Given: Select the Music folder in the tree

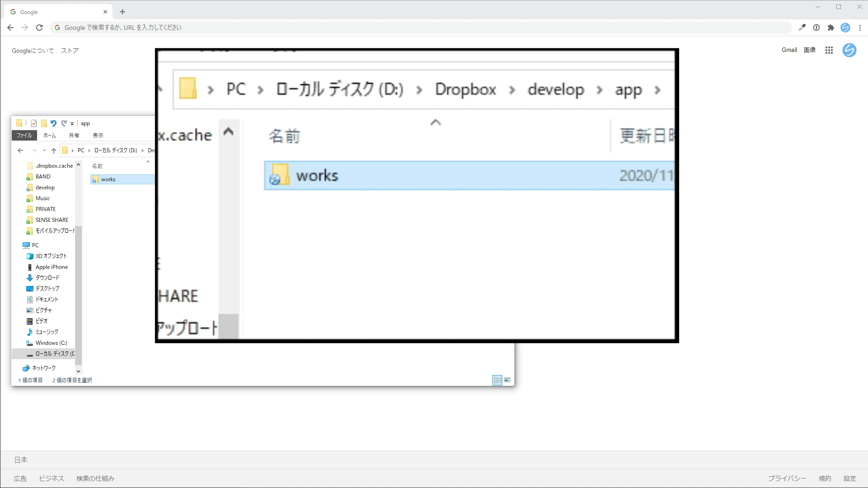Looking at the screenshot, I should click(38, 198).
